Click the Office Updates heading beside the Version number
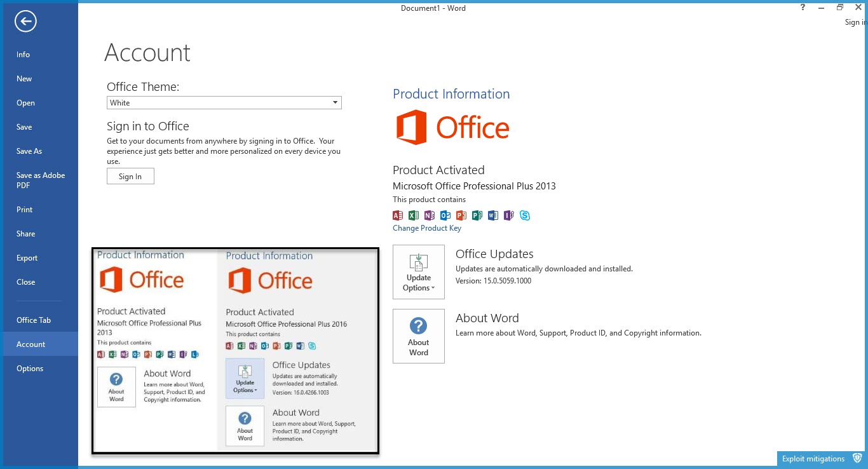Screen dimensions: 868x469 [494, 254]
